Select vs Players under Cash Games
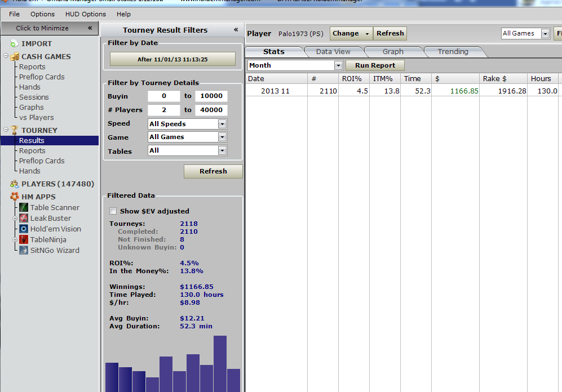Image resolution: width=562 pixels, height=392 pixels. pos(37,117)
